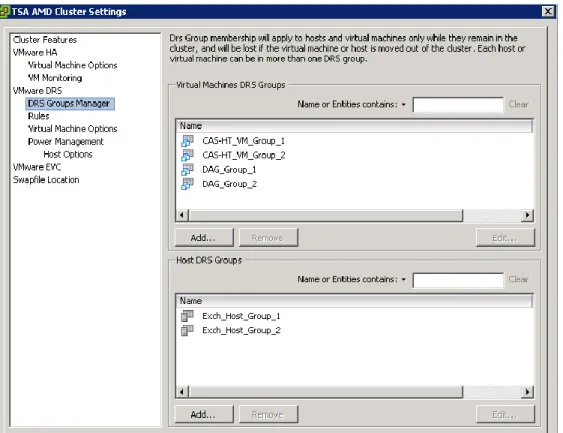This screenshot has width=563, height=433.
Task: Click Remove under Virtual Machines DRS Groups
Action: pos(268,238)
